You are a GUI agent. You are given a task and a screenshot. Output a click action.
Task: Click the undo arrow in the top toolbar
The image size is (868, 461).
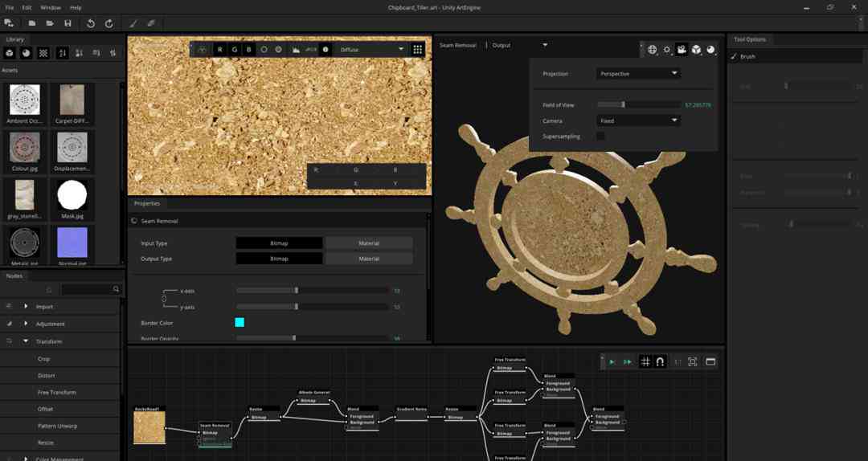90,23
